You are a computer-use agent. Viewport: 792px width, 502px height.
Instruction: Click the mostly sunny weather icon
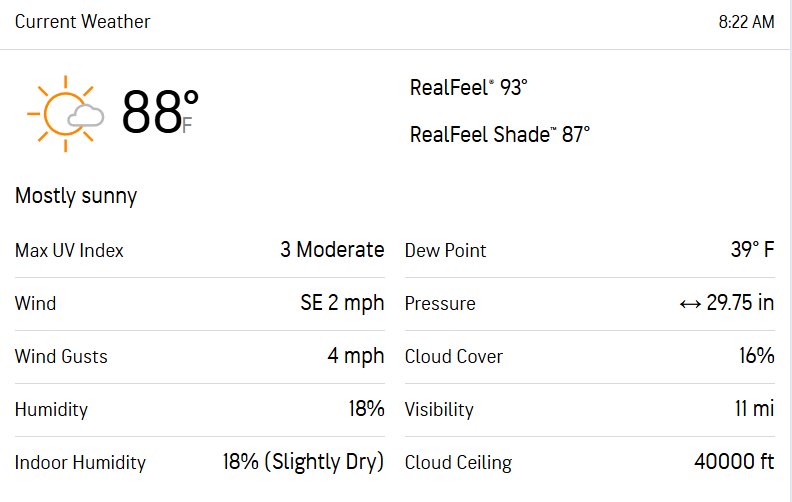66,114
